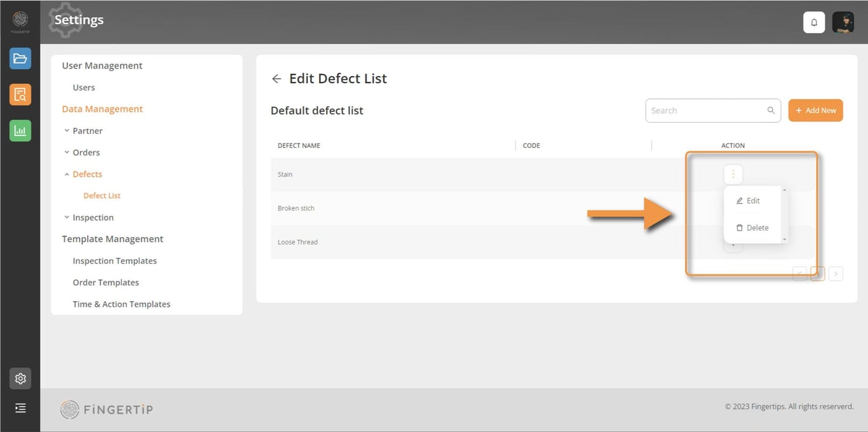
Task: Go to the next page of defects
Action: click(836, 274)
